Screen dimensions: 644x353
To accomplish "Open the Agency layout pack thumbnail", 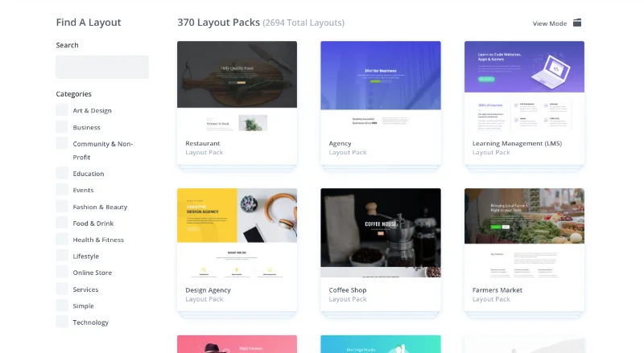I will tap(381, 86).
